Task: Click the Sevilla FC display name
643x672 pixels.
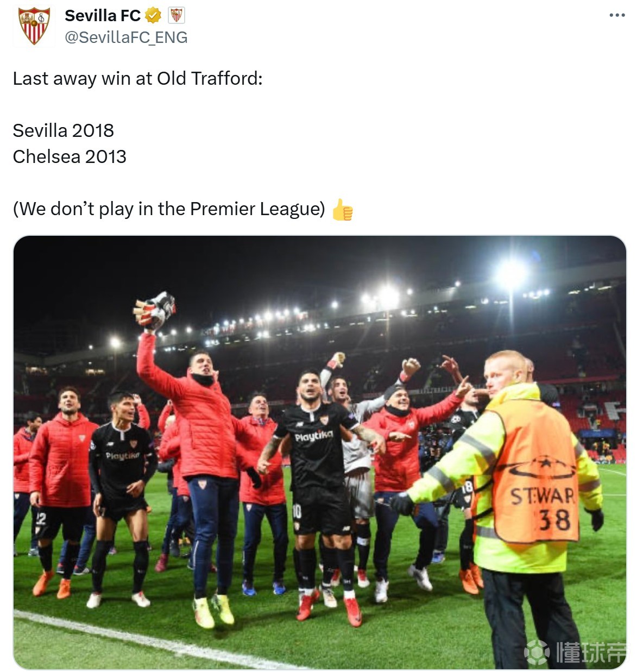Action: 103,16
